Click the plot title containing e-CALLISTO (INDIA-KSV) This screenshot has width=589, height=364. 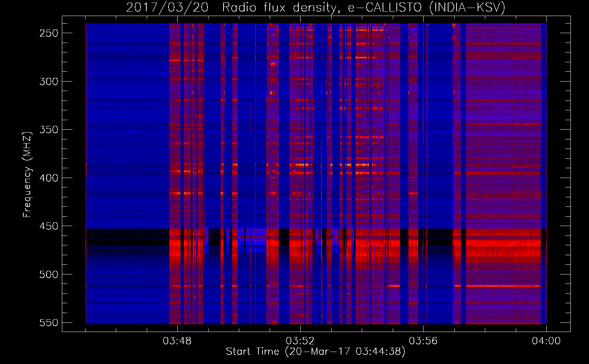pos(316,8)
